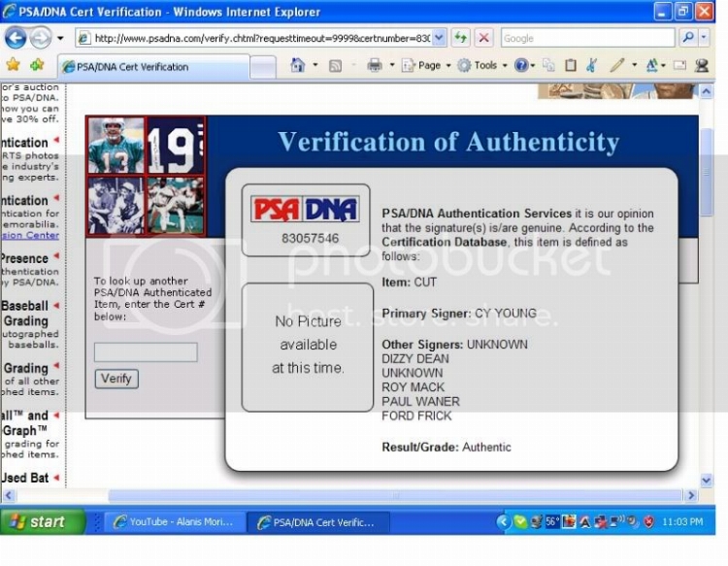Screen dimensions: 728x566
Task: Click the horizontal scrollbar thumb
Action: click(395, 495)
